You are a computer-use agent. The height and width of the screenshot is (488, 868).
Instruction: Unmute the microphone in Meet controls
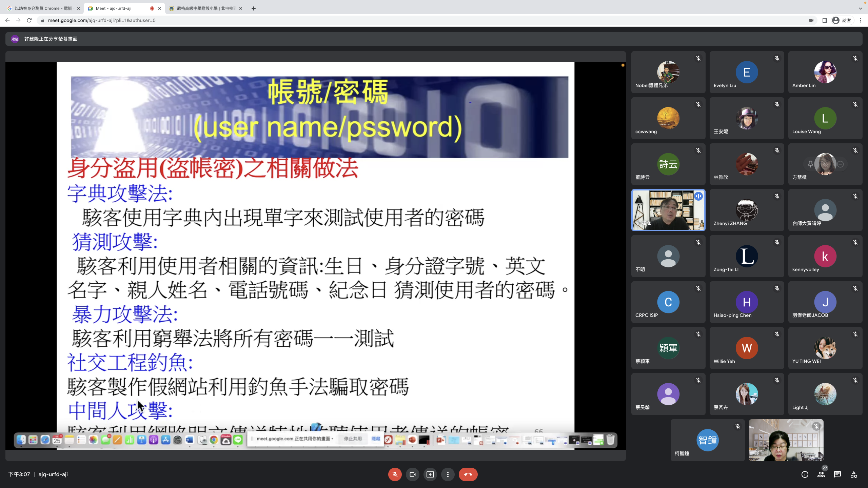point(395,474)
